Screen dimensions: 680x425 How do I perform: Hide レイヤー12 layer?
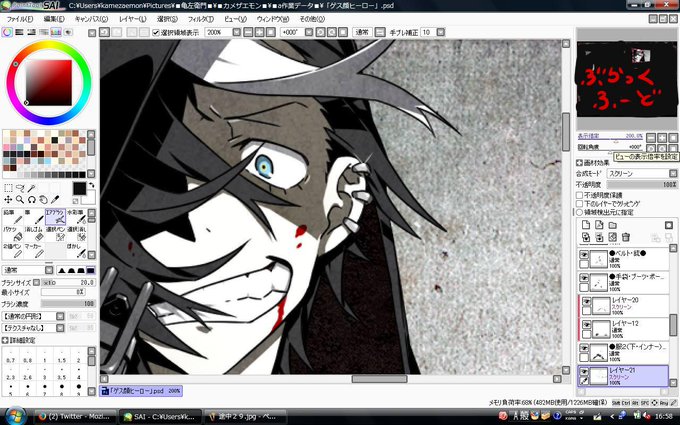click(x=586, y=324)
